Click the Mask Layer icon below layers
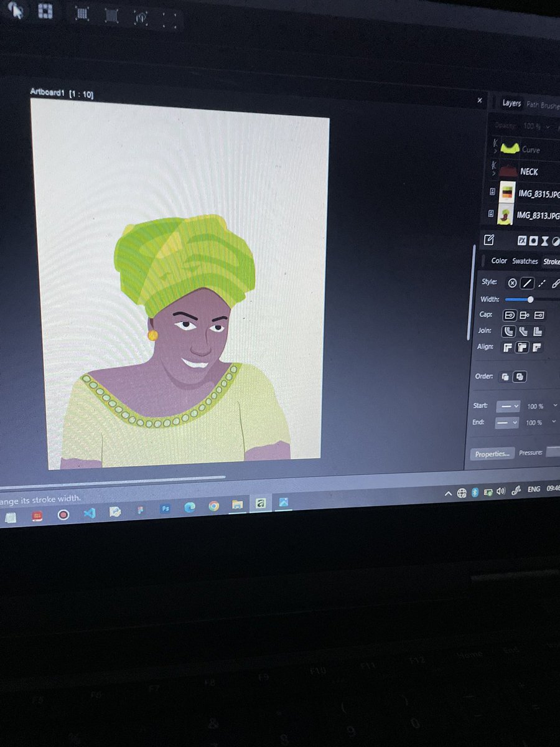The height and width of the screenshot is (747, 560). point(533,241)
